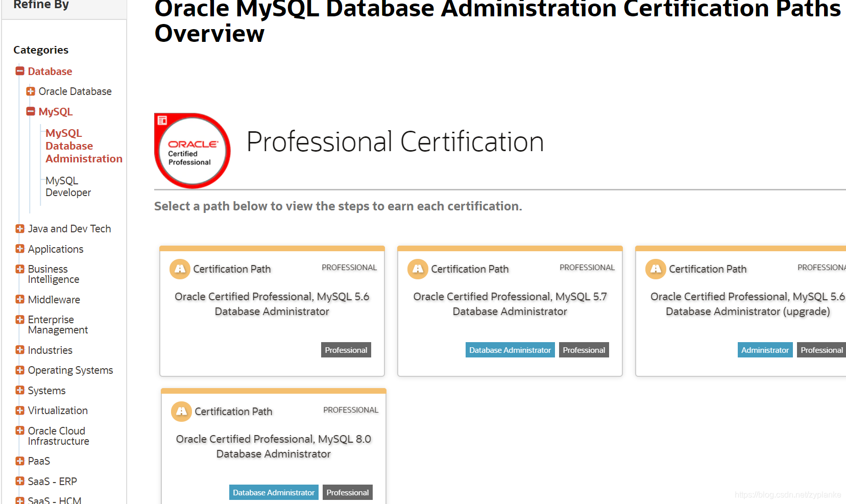Open the SaaS - ERP link
This screenshot has width=846, height=504.
pos(52,482)
